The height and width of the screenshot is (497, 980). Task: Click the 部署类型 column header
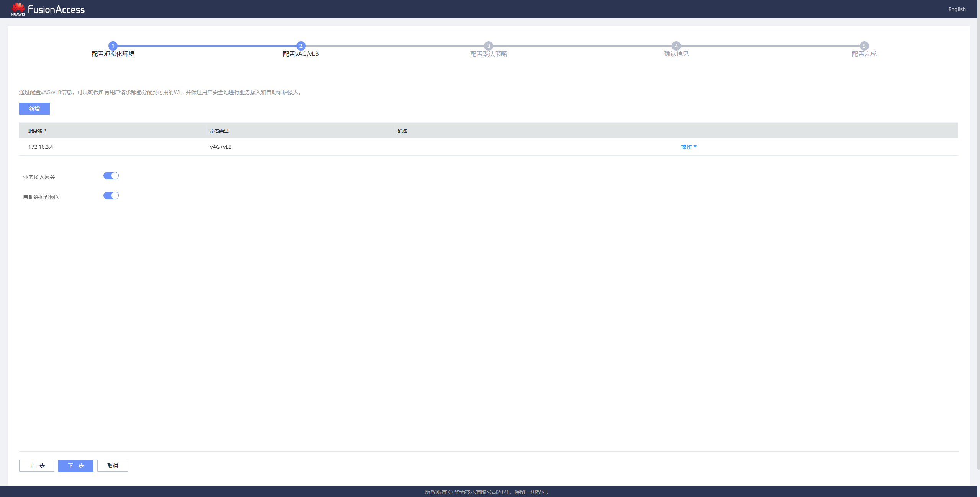click(219, 131)
